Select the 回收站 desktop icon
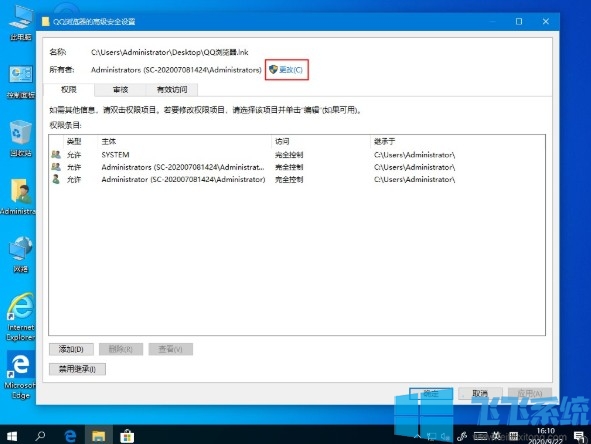591x444 pixels. [x=20, y=139]
